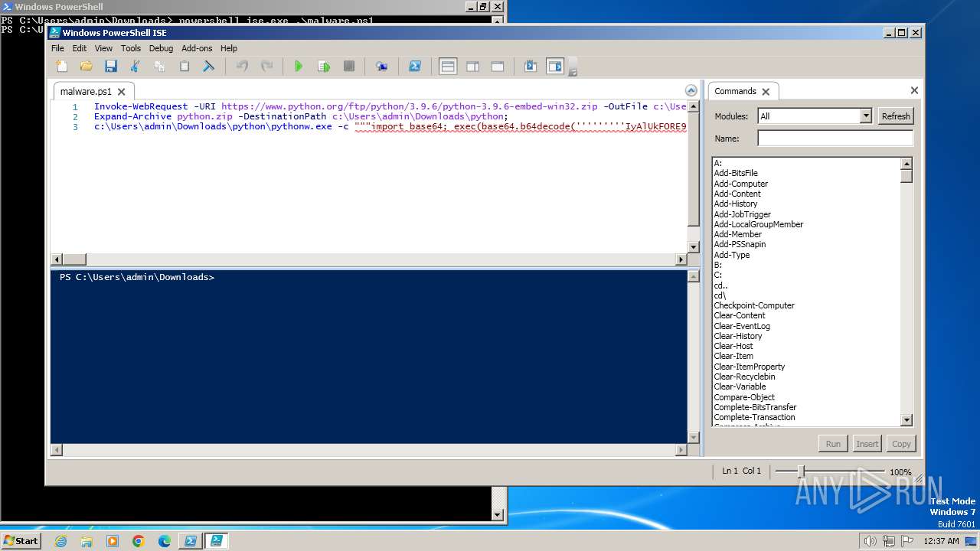The width and height of the screenshot is (980, 551).
Task: Select Add-BitsFile in the commands list
Action: (x=736, y=174)
